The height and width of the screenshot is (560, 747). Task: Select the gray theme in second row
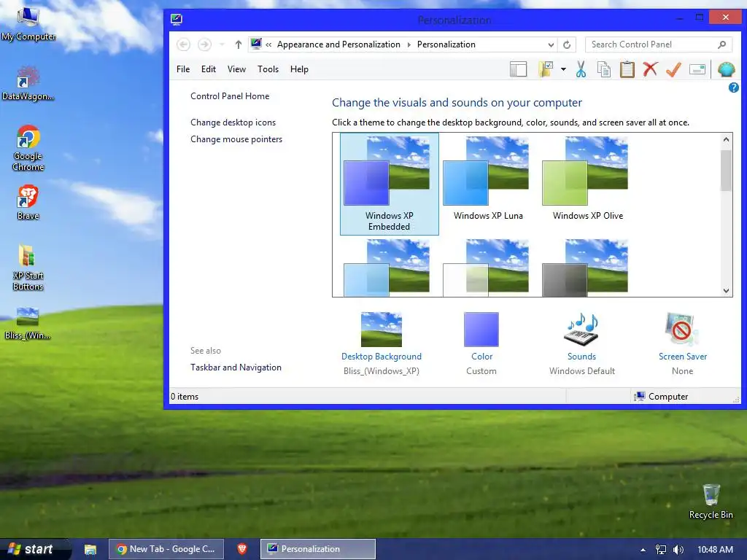point(585,268)
